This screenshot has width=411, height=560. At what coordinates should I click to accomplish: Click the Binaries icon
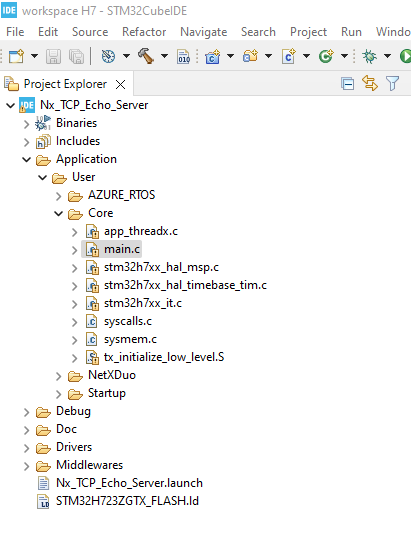click(43, 123)
